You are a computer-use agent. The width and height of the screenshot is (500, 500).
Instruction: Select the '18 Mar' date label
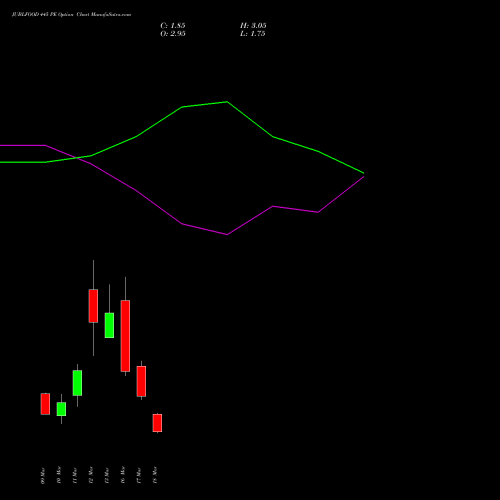[x=155, y=475]
